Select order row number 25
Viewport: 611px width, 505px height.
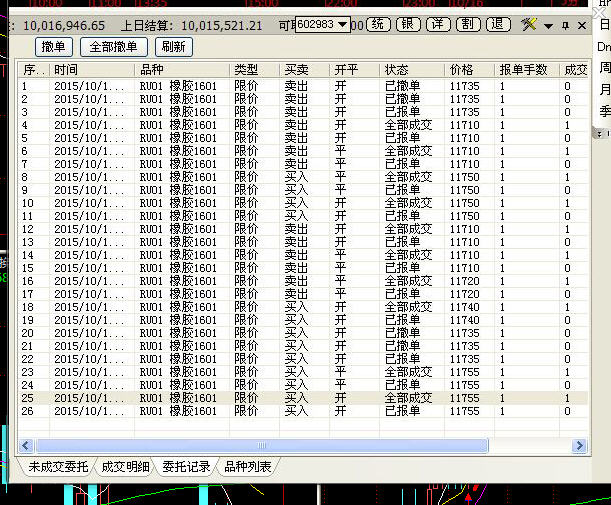point(300,398)
